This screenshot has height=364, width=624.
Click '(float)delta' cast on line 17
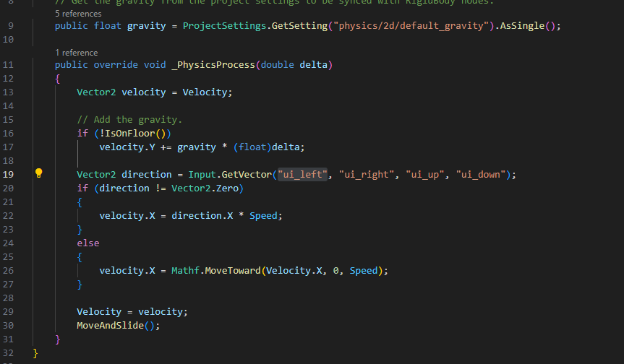click(x=266, y=147)
